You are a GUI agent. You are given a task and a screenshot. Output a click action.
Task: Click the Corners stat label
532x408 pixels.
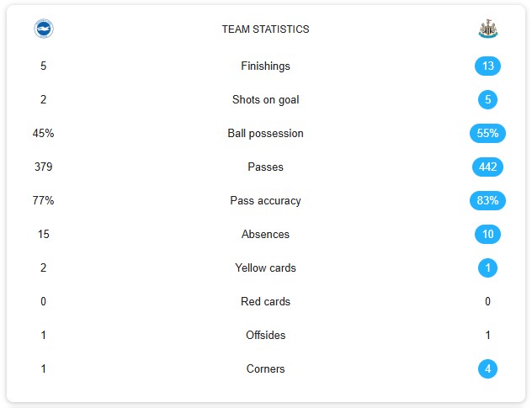pos(266,368)
